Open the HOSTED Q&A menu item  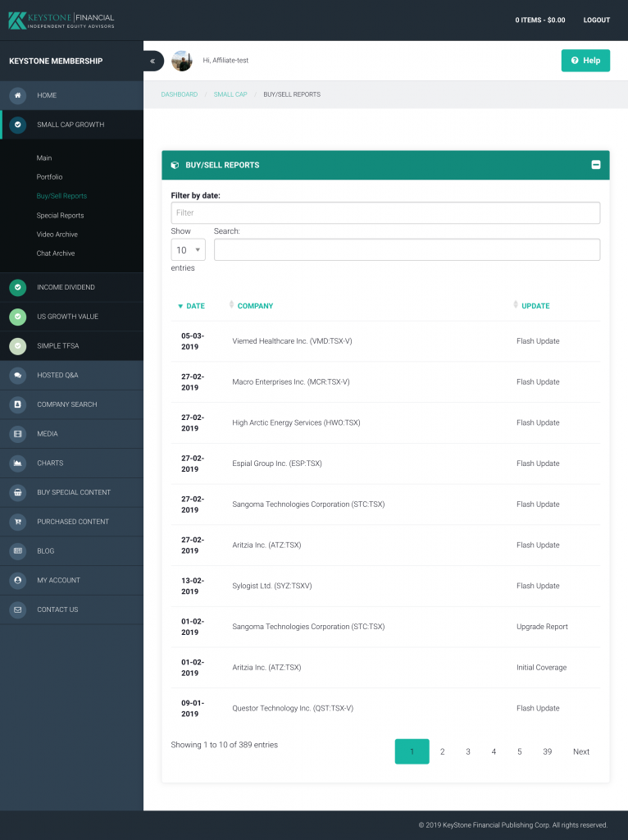72,376
